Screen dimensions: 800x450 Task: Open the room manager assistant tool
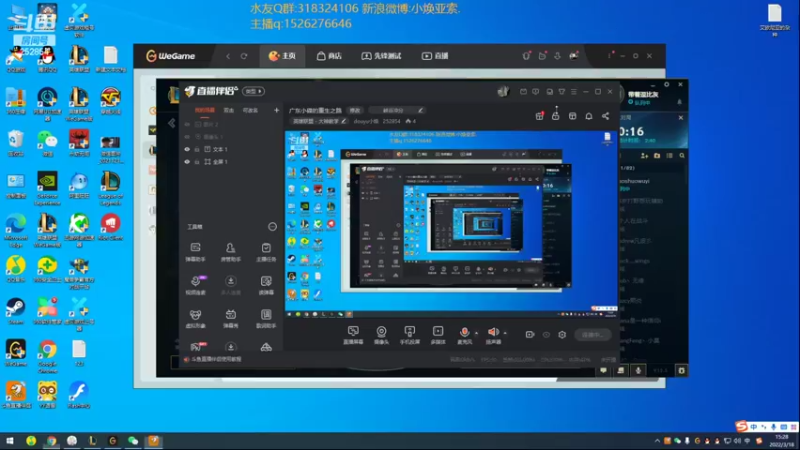pyautogui.click(x=231, y=252)
